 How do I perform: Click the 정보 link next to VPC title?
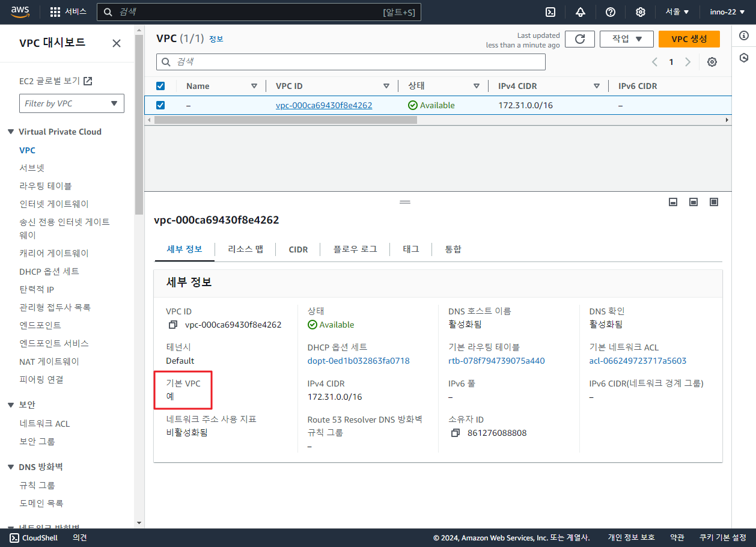pyautogui.click(x=216, y=39)
